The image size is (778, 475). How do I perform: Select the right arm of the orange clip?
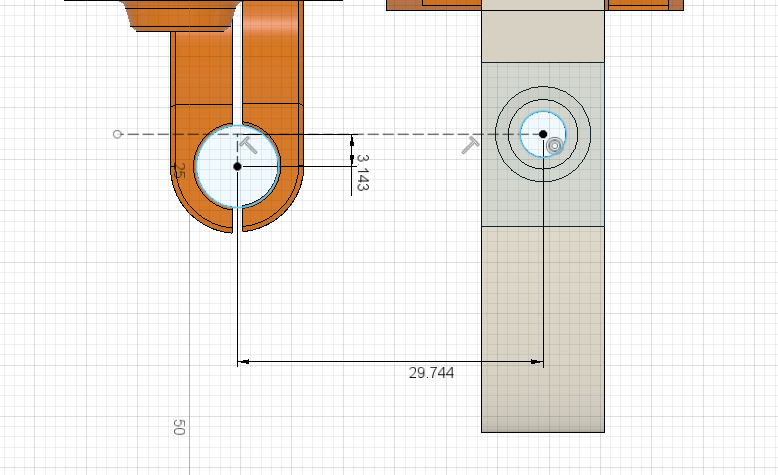tap(272, 114)
